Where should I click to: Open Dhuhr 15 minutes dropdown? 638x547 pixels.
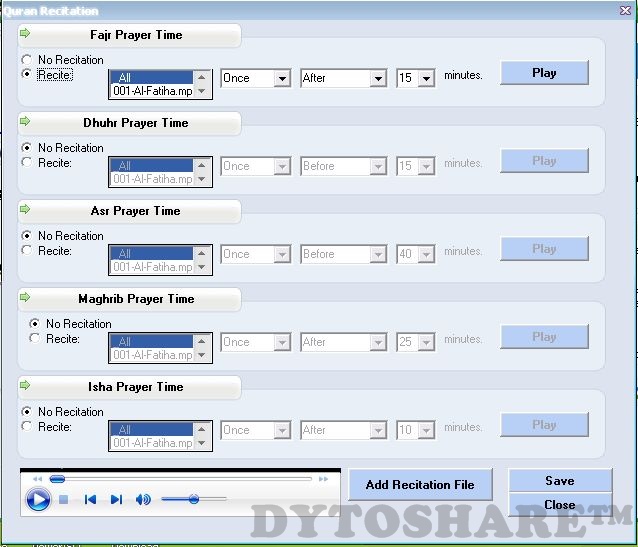(415, 166)
